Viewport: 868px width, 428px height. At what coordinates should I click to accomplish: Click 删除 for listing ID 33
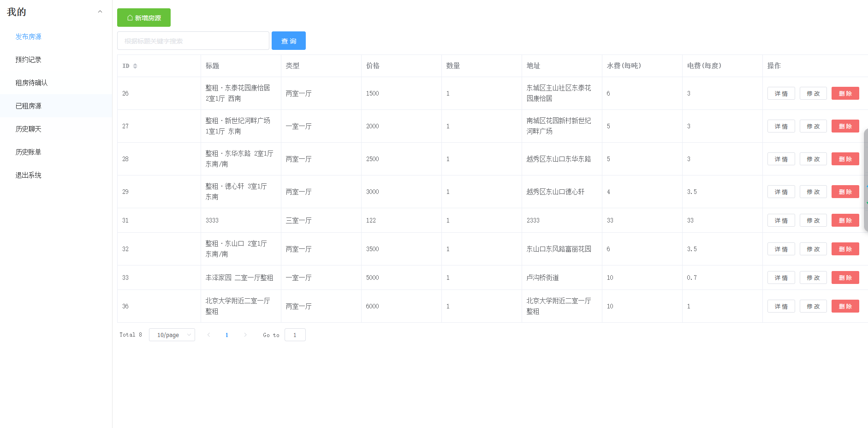(845, 277)
